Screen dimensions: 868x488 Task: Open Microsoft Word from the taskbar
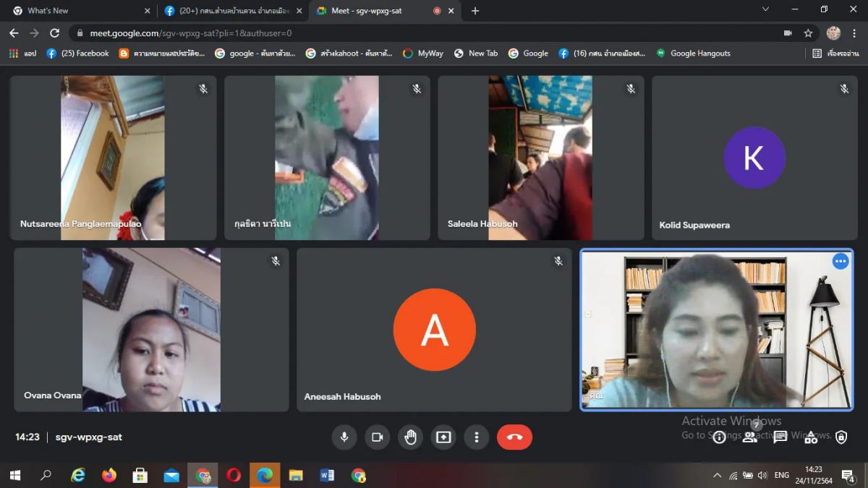point(327,475)
